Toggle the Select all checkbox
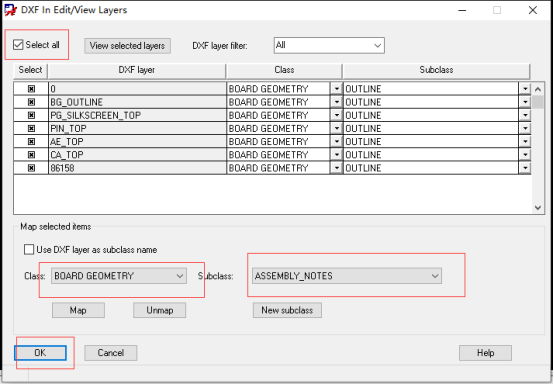Screen dimensions: 554x385 [x=18, y=45]
